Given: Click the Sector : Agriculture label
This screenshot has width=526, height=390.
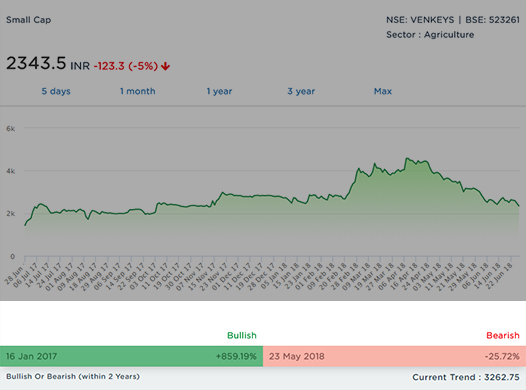Looking at the screenshot, I should 430,35.
